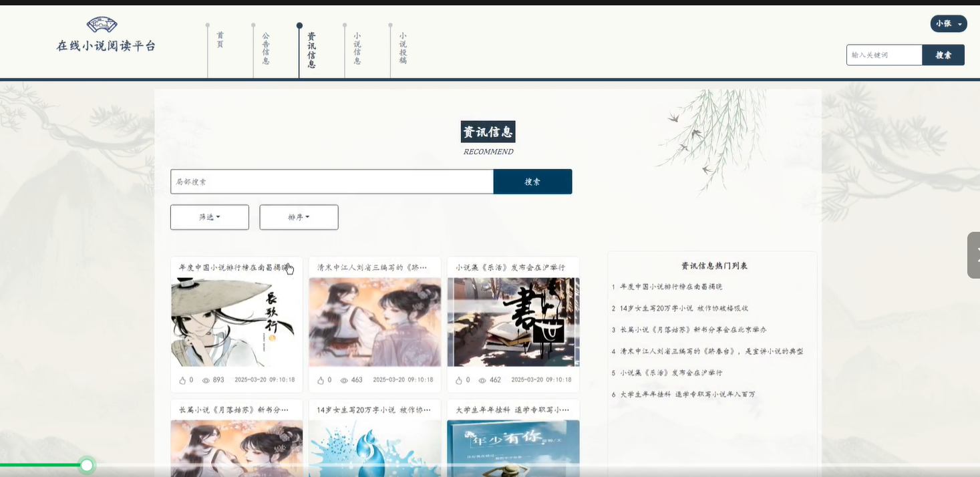This screenshot has height=477, width=980.
Task: Move the green video progress slider handle
Action: pyautogui.click(x=87, y=465)
